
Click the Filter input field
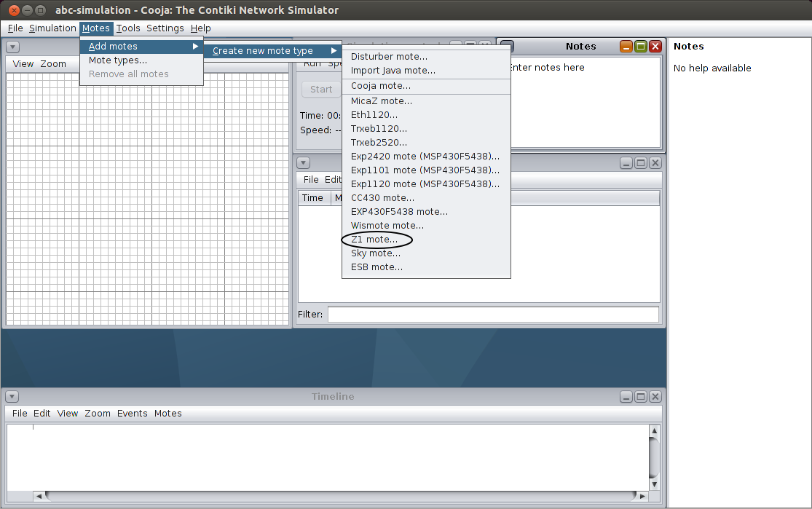click(x=493, y=315)
